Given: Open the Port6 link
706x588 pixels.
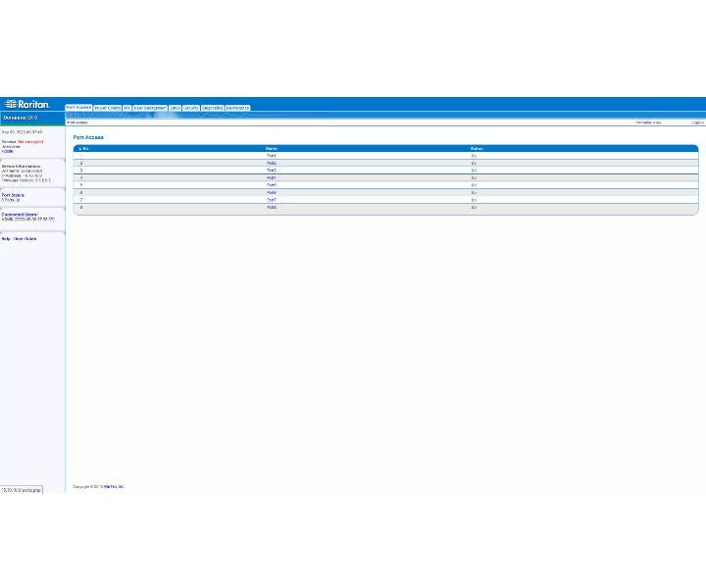Looking at the screenshot, I should click(x=271, y=192).
